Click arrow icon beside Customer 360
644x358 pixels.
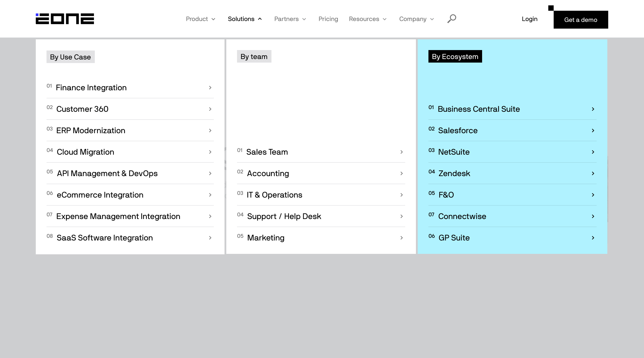coord(210,109)
